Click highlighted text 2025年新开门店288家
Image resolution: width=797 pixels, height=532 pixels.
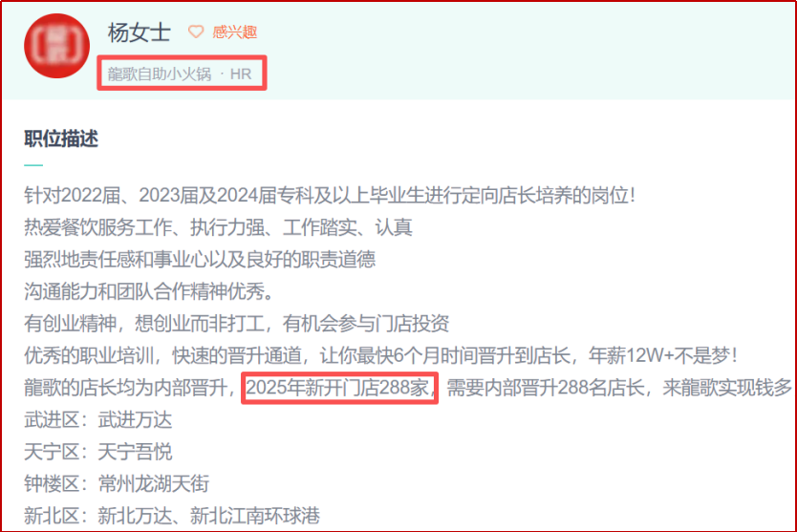[338, 388]
